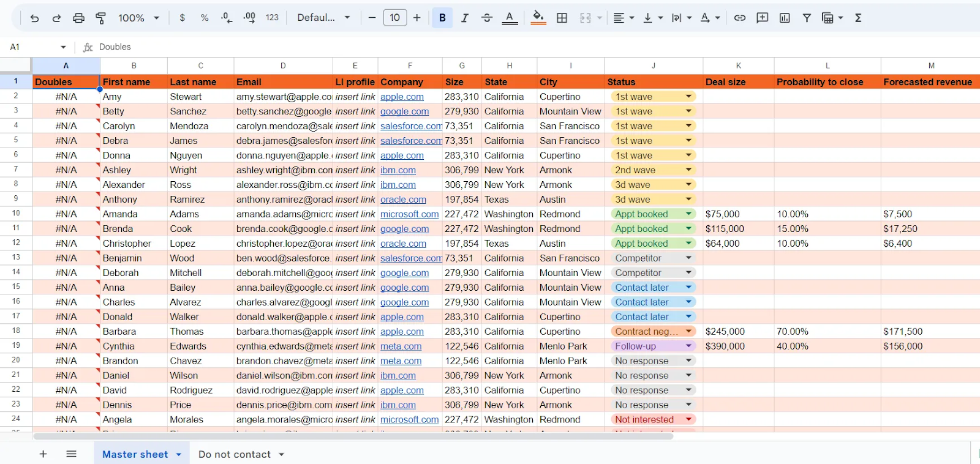This screenshot has height=464, width=980.
Task: Open status dropdown for Cynthia (Follow-up)
Action: tap(688, 346)
